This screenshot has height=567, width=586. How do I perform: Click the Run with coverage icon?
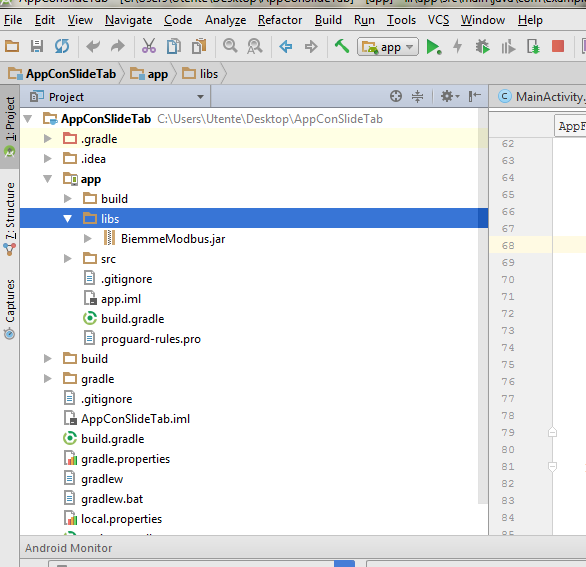[x=508, y=47]
